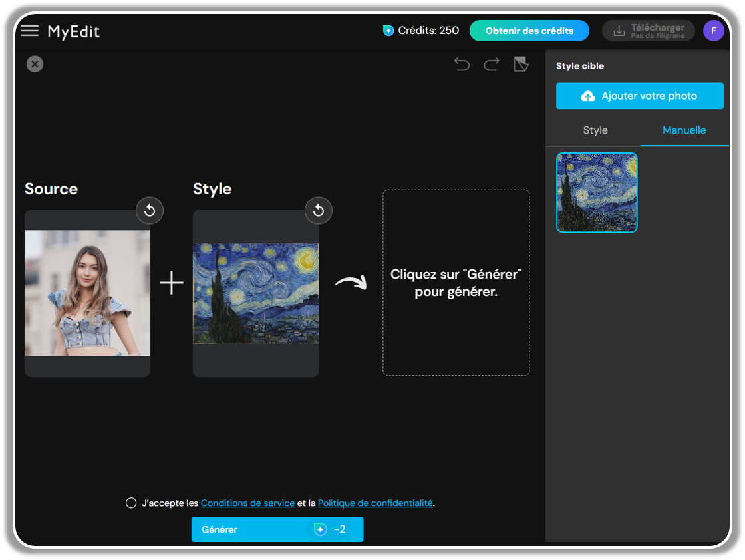
Task: Toggle the before/after compare icon
Action: (x=521, y=64)
